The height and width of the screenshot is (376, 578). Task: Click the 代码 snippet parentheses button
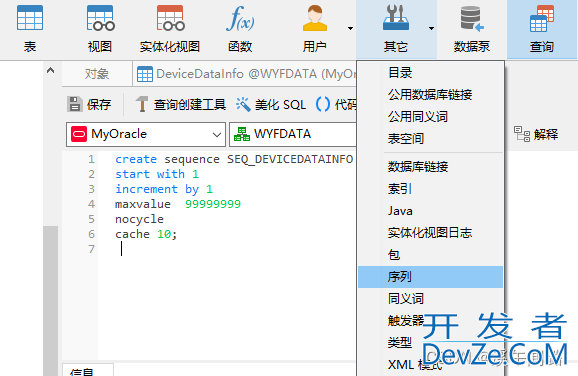(336, 104)
